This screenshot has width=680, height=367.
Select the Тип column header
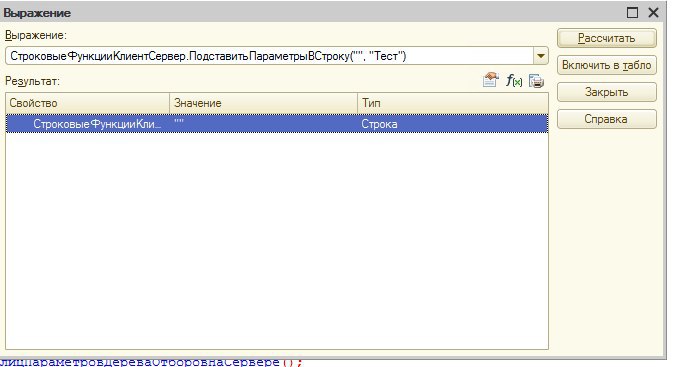coord(453,103)
